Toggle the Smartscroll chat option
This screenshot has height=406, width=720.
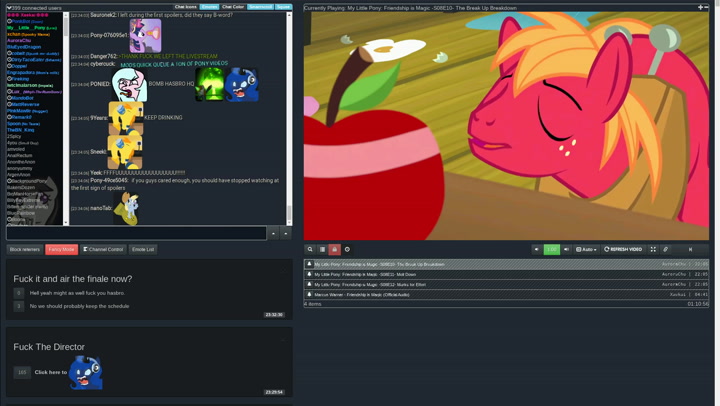coord(260,7)
